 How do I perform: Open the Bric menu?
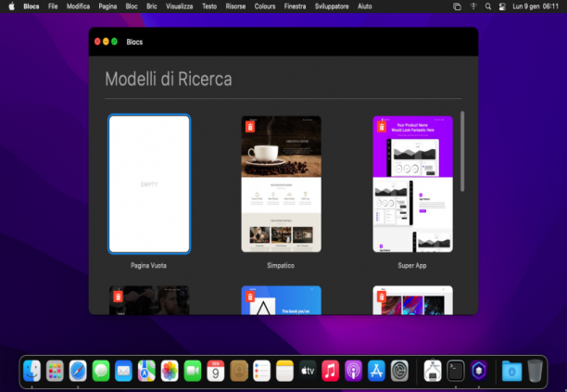pos(152,6)
